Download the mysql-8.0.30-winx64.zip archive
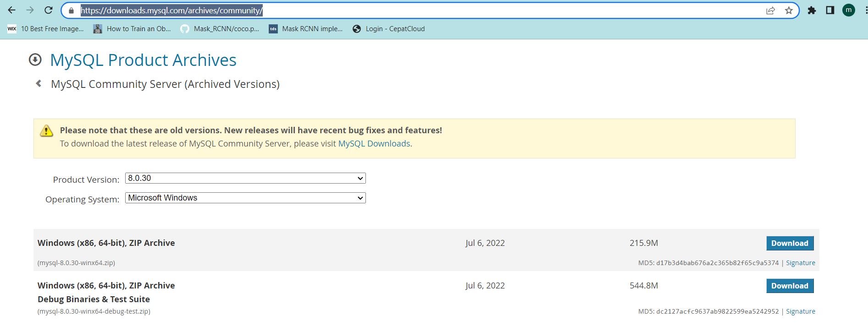This screenshot has width=868, height=326. point(790,243)
